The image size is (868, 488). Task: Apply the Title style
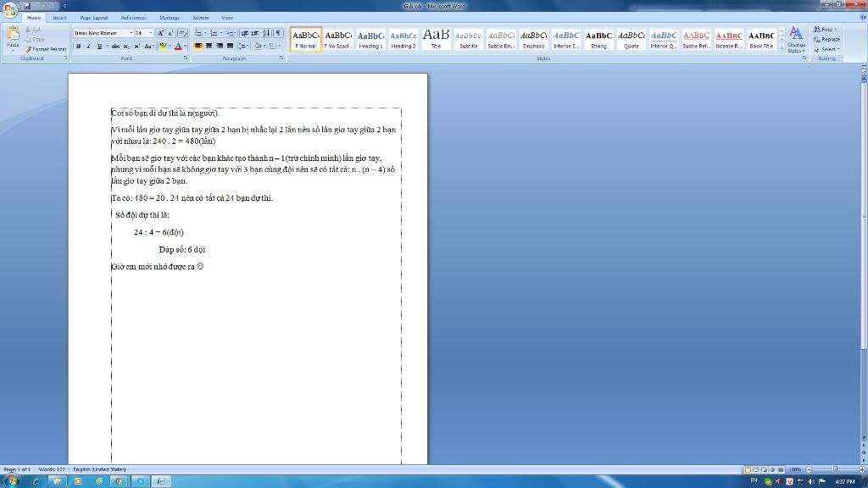coord(437,40)
